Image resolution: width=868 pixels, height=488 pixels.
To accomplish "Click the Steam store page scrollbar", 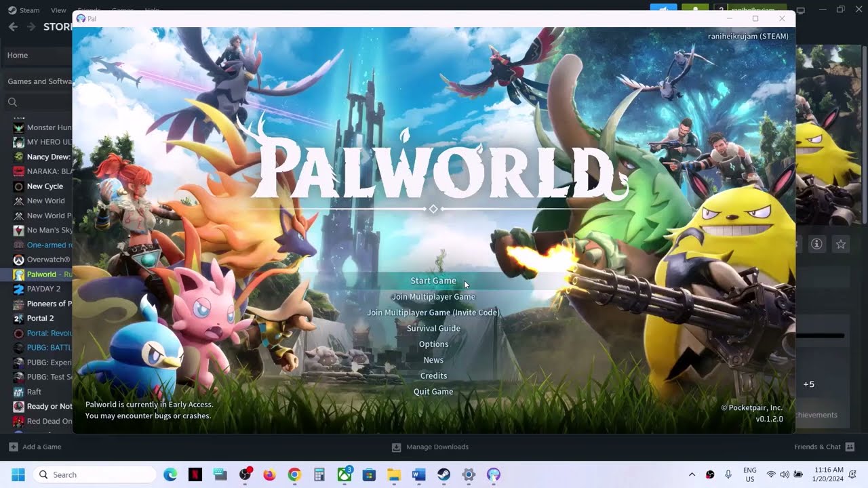I will coord(864,136).
